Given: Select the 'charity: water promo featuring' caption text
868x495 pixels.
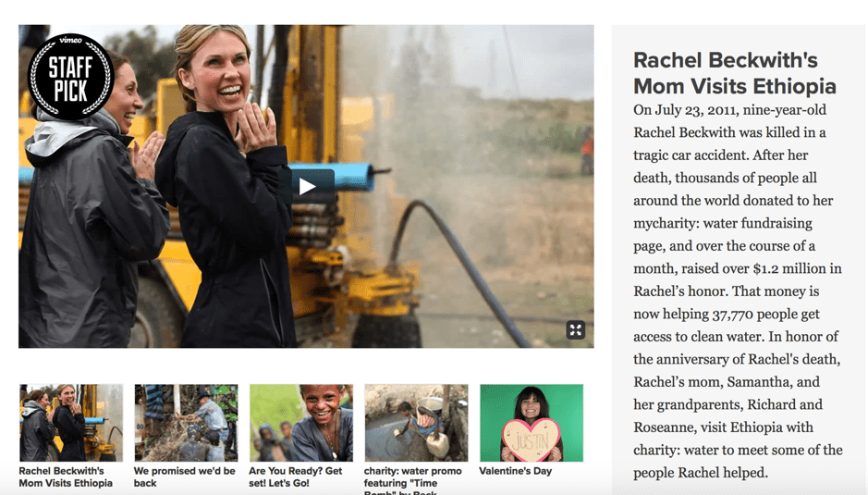Looking at the screenshot, I should tap(412, 476).
